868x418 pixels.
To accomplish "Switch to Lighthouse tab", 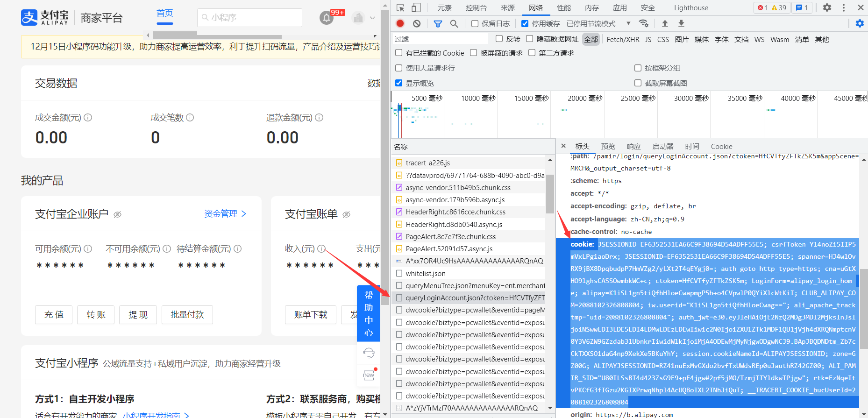I will pos(691,7).
